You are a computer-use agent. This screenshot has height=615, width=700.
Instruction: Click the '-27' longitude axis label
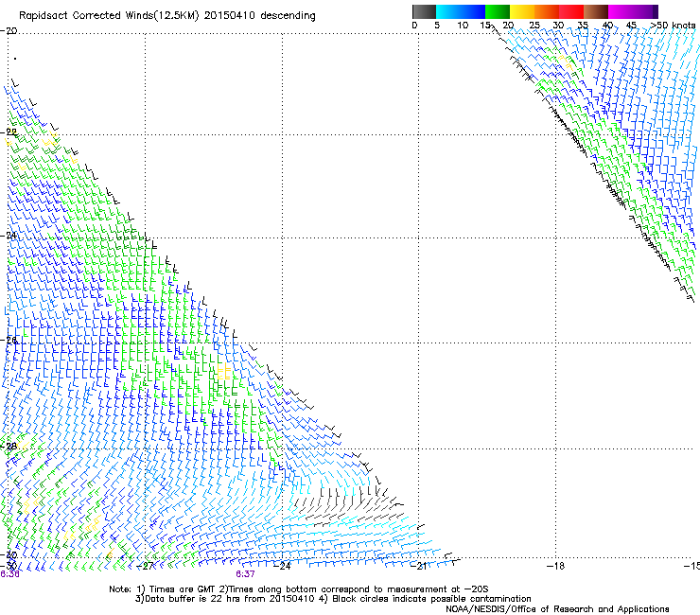coord(145,566)
